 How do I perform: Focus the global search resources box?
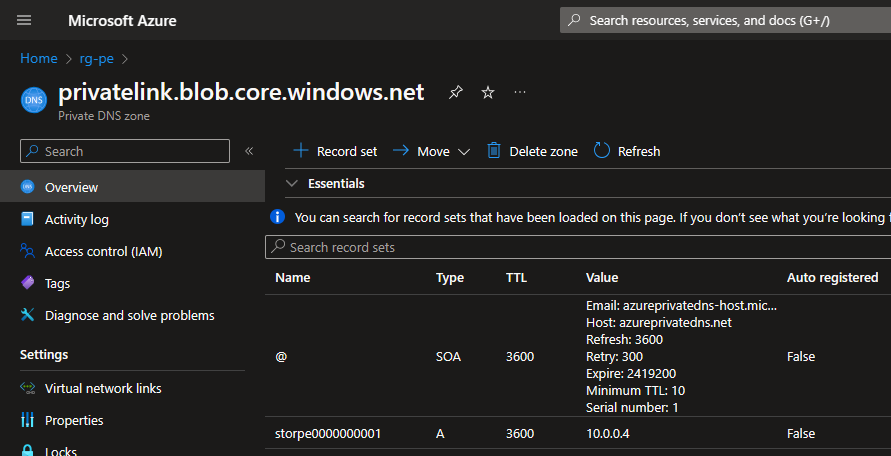(725, 20)
